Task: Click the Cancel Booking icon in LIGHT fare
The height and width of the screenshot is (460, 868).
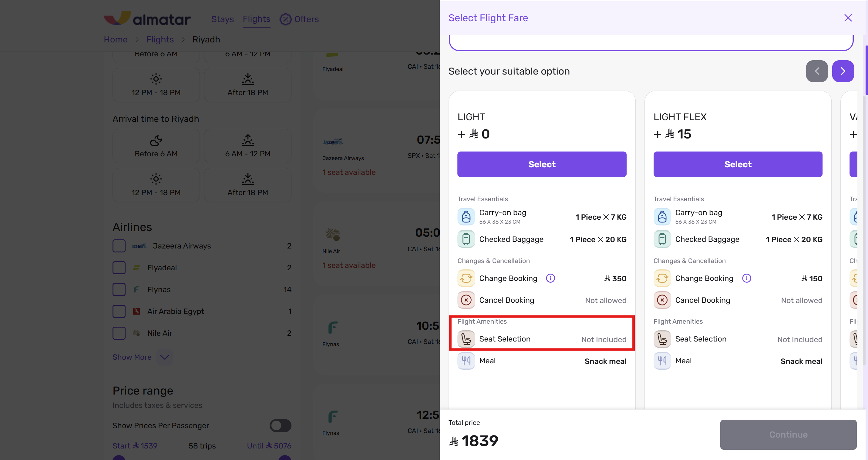Action: click(x=466, y=300)
